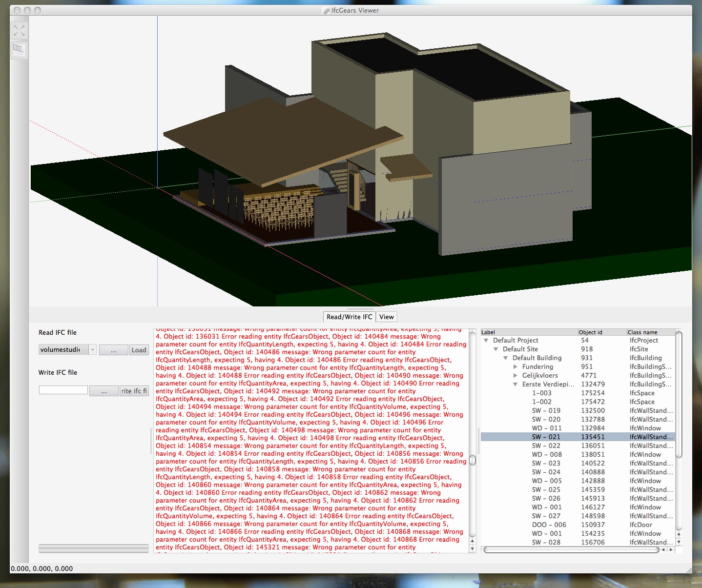
Task: Click the Object id column header
Action: [591, 332]
